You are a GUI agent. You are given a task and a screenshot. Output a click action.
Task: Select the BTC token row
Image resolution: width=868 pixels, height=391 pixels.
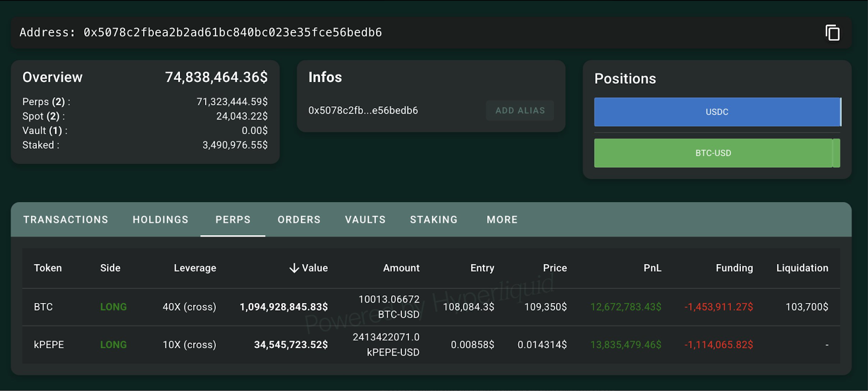[43, 307]
